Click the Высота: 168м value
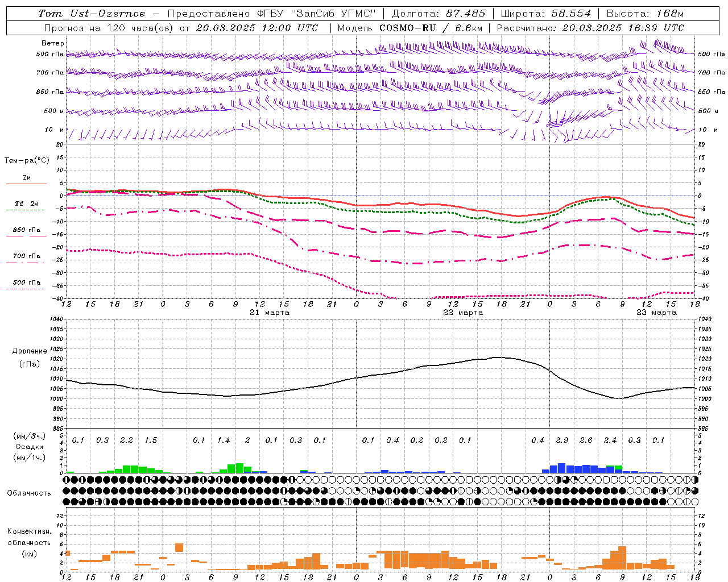 (645, 14)
